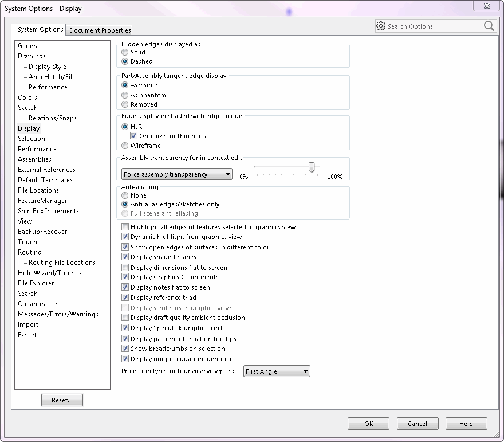
Task: Toggle Optimize for thin parts checkbox
Action: click(133, 136)
